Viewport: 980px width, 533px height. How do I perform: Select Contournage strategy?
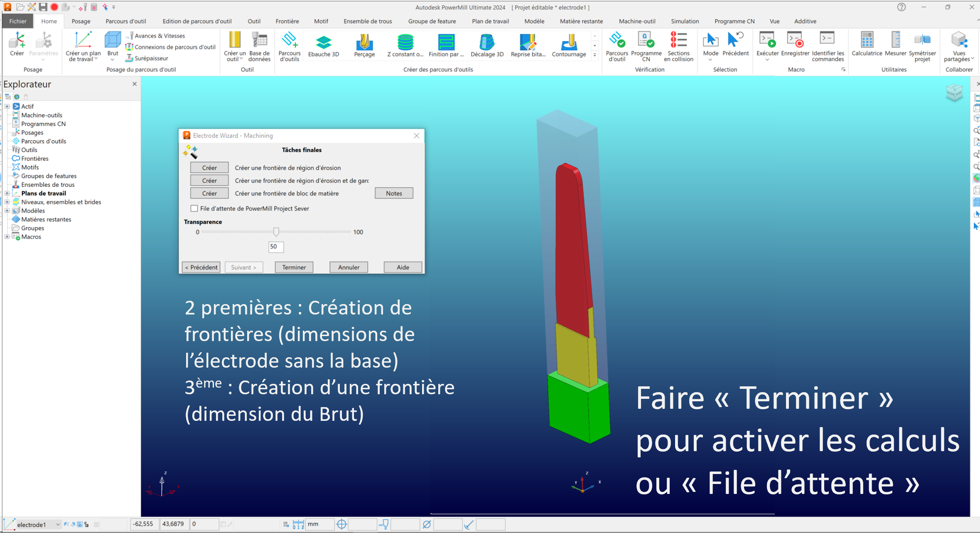(569, 45)
